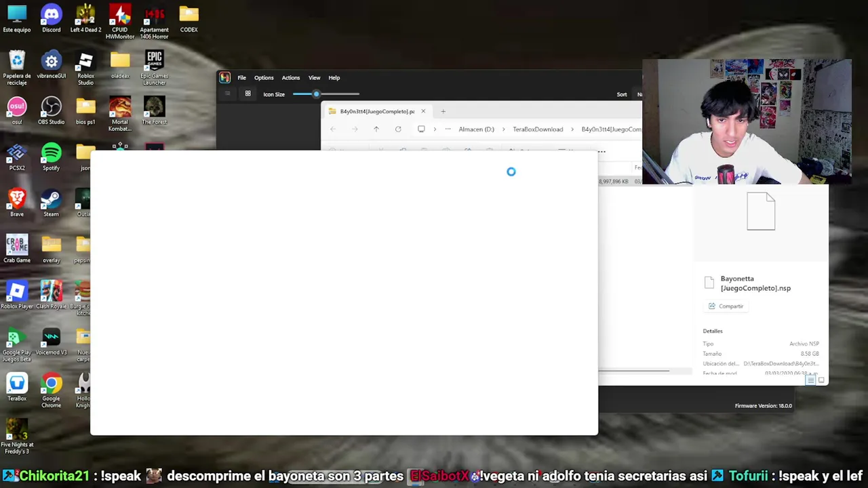Open the Apartament 1406 Horror shortcut
868x488 pixels.
pos(155,22)
